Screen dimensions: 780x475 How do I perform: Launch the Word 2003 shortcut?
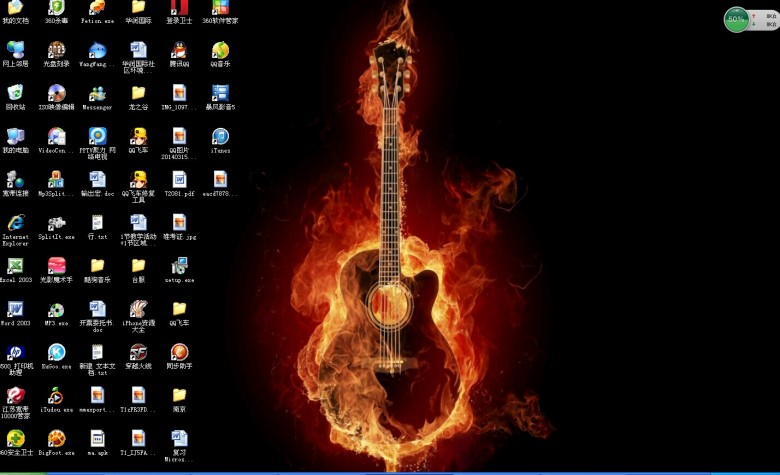pos(15,309)
